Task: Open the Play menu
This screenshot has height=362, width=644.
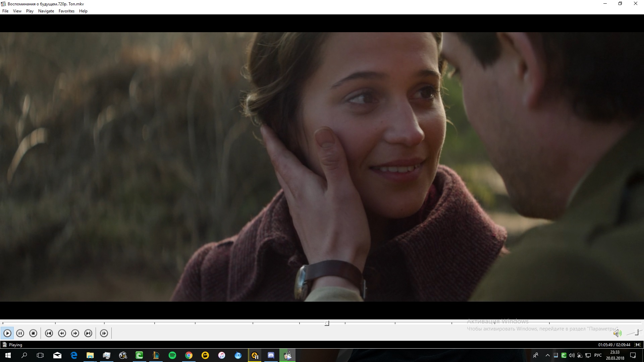Action: click(x=30, y=11)
